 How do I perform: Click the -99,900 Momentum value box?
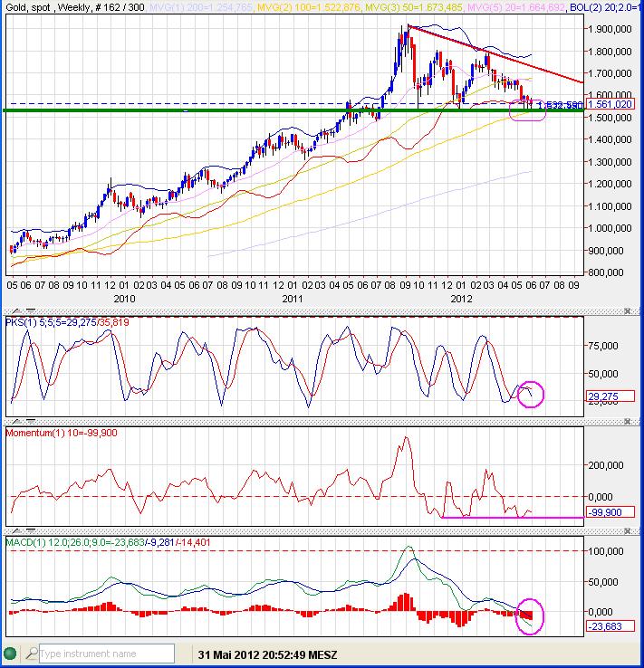point(610,512)
